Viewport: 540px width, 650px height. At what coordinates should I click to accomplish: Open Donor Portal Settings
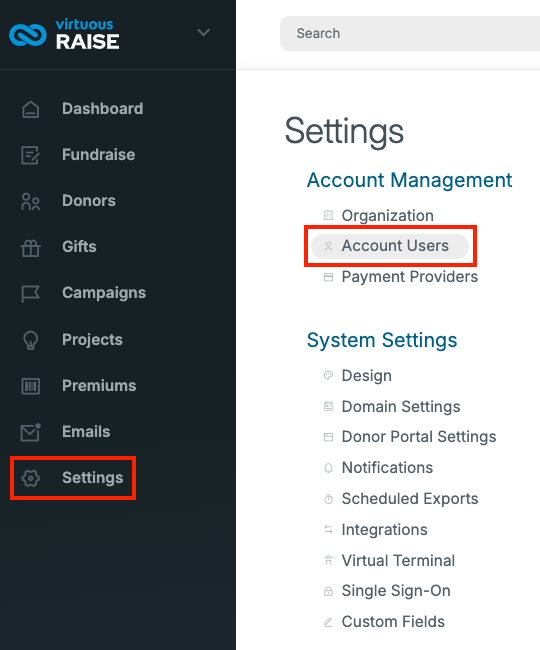pos(419,437)
